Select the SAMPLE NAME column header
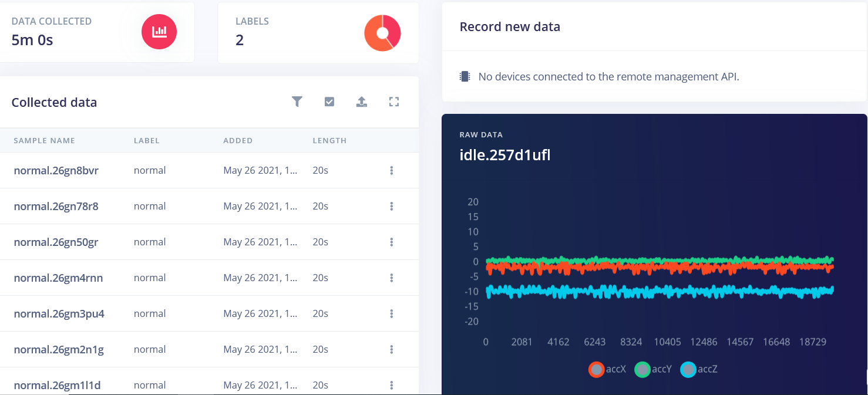This screenshot has width=868, height=395. 44,140
